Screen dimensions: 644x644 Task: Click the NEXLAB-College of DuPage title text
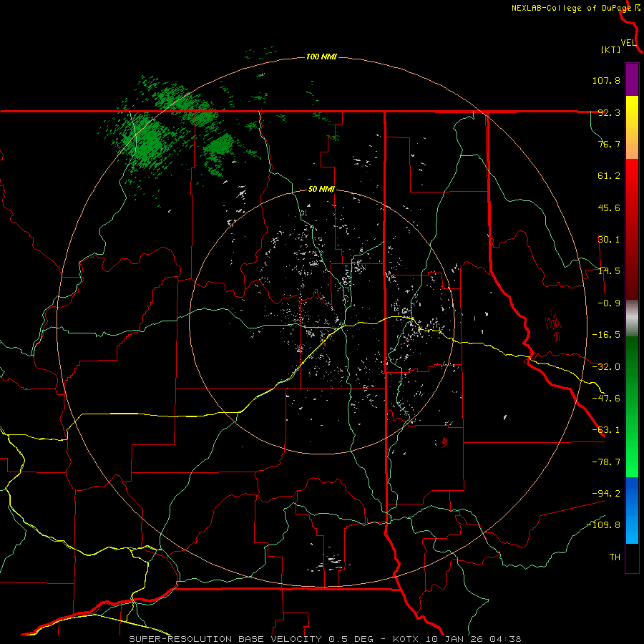pyautogui.click(x=572, y=8)
